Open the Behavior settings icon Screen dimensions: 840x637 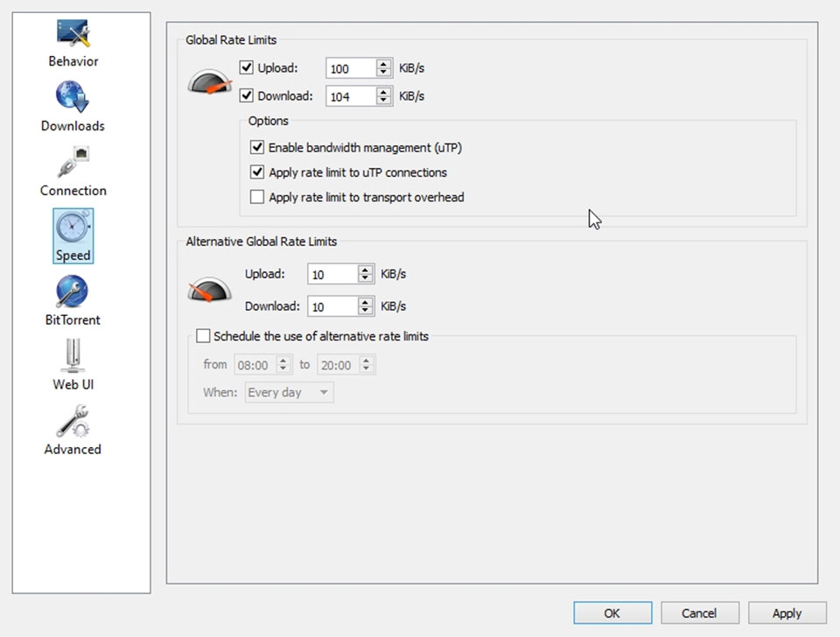coord(73,34)
